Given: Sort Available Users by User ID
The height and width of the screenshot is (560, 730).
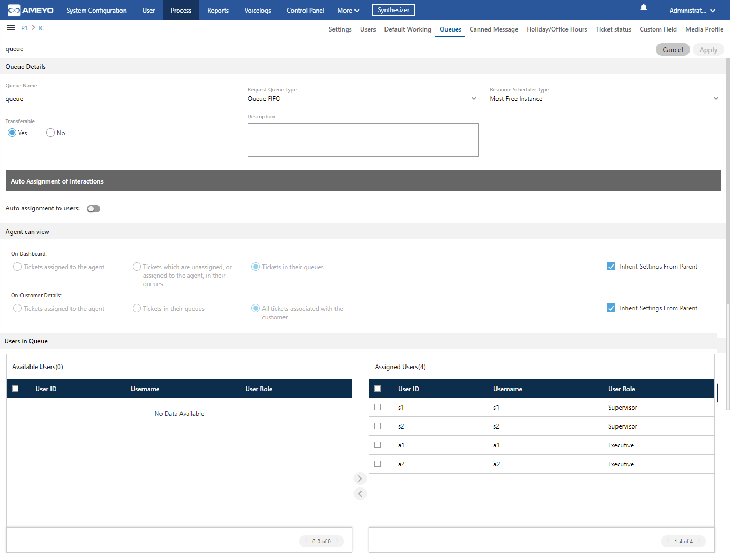Looking at the screenshot, I should click(x=46, y=389).
